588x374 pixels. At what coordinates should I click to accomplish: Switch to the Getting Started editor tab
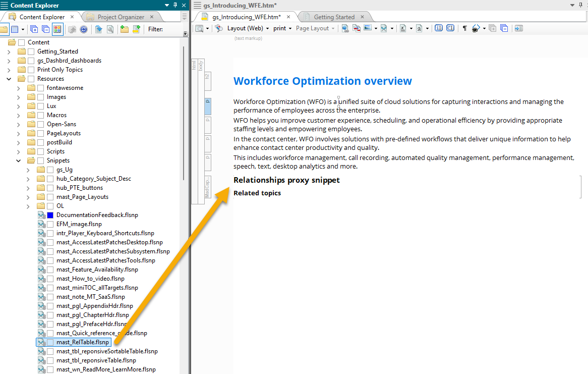334,17
